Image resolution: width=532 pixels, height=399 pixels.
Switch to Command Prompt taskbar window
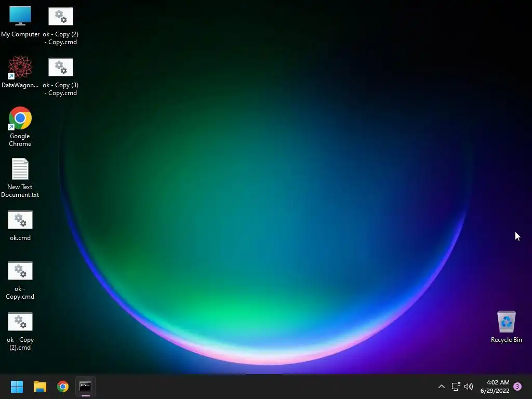pyautogui.click(x=86, y=387)
